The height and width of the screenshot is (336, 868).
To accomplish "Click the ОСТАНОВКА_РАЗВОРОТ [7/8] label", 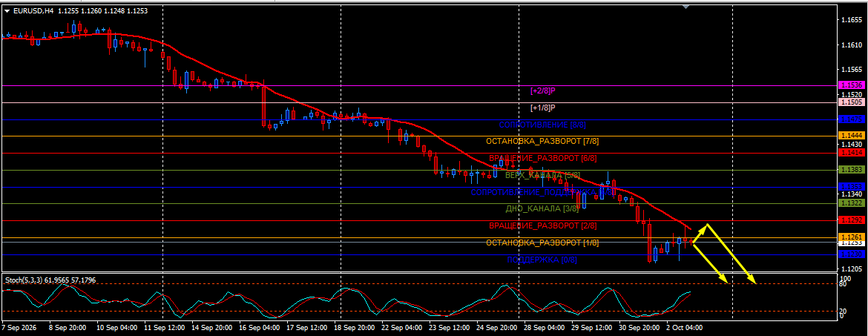I will tap(542, 141).
